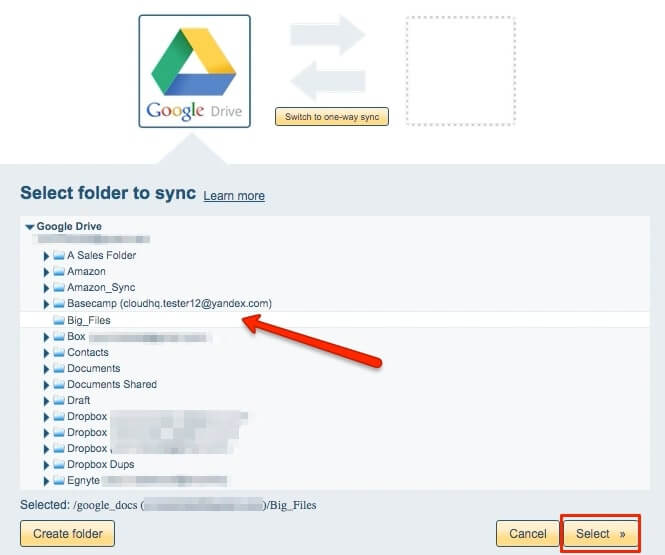Click the Select folder to sync heading
Image resolution: width=665 pixels, height=555 pixels.
108,193
